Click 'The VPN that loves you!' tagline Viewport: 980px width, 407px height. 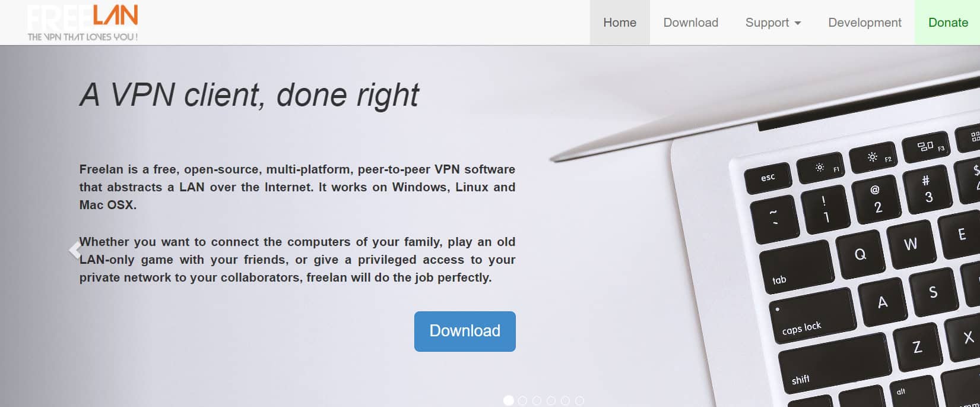83,37
